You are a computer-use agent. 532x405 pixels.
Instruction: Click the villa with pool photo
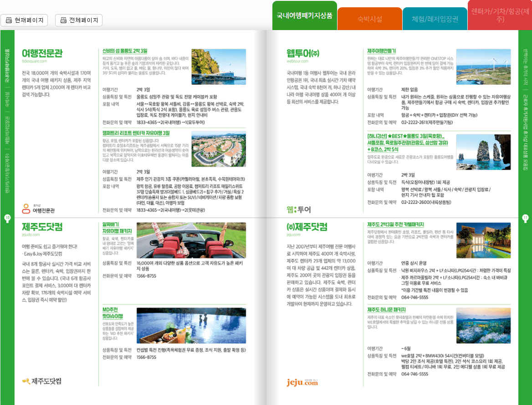coord(483,241)
